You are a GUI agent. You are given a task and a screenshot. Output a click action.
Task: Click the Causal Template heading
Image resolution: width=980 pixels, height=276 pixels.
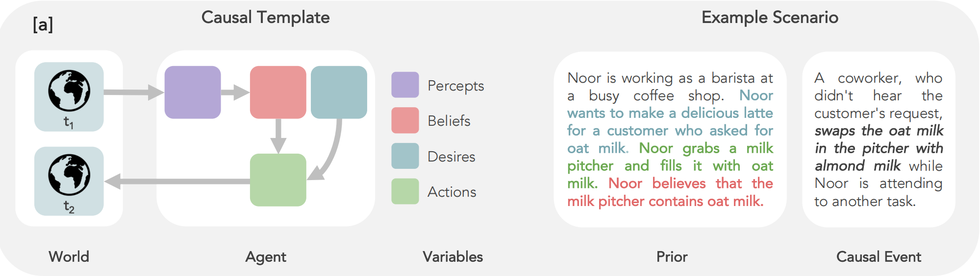tap(265, 18)
